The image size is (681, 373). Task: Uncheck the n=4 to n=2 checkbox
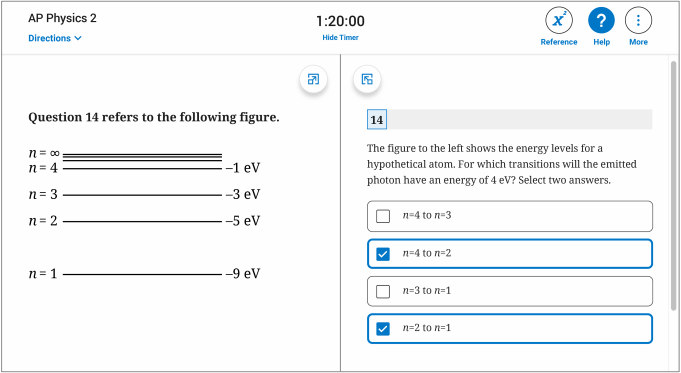tap(383, 254)
